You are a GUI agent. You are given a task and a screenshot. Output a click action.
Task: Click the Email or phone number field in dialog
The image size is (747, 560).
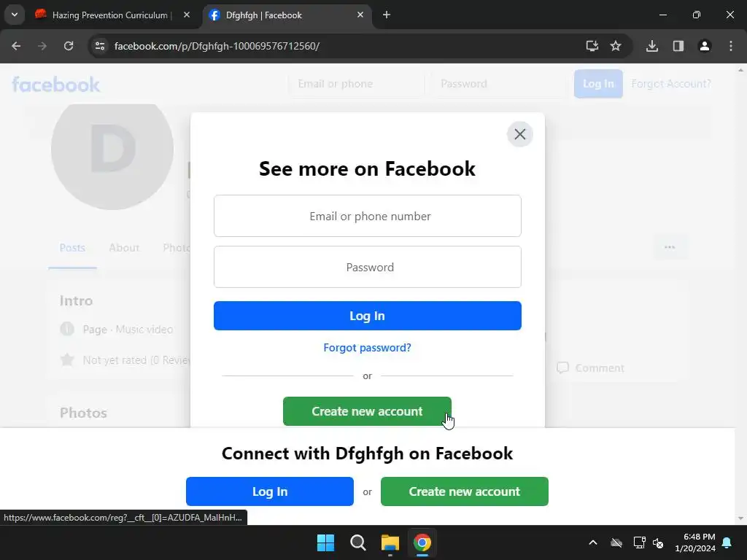coord(368,216)
